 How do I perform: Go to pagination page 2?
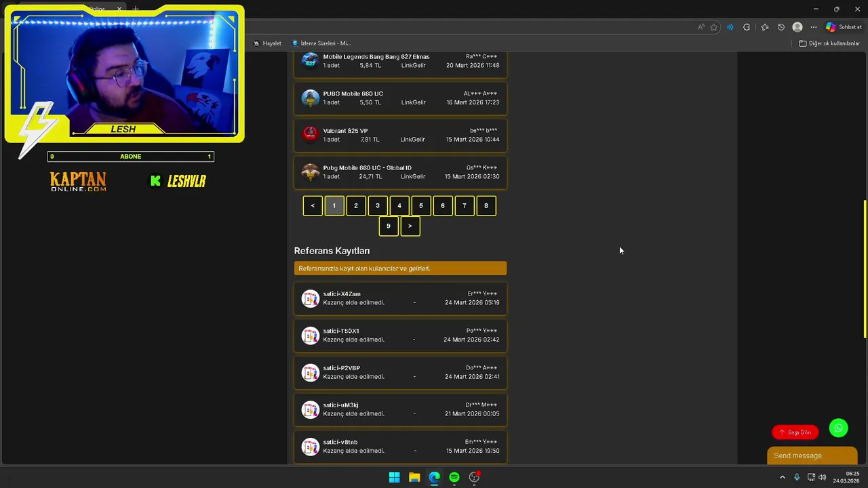(356, 205)
